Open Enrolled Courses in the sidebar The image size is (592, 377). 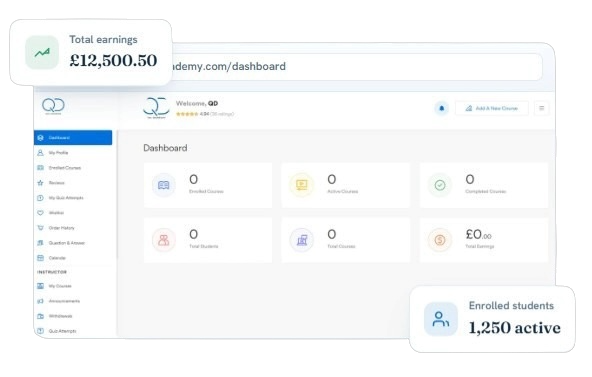pos(73,168)
